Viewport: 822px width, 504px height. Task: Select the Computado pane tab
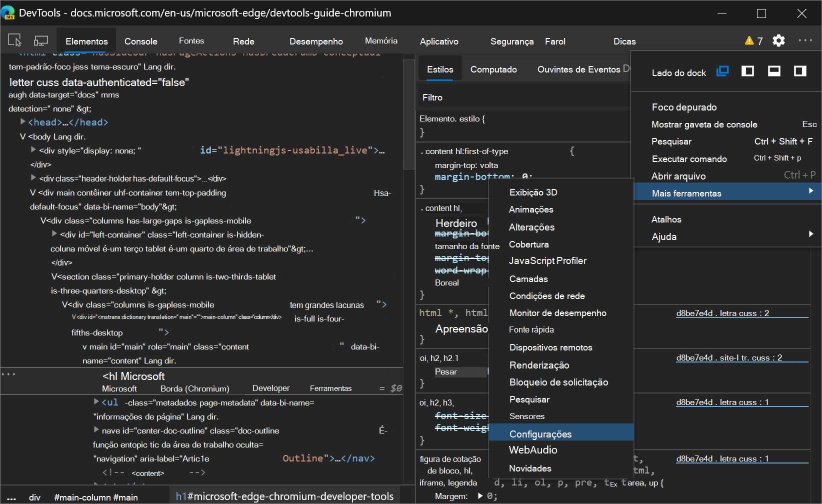click(493, 69)
